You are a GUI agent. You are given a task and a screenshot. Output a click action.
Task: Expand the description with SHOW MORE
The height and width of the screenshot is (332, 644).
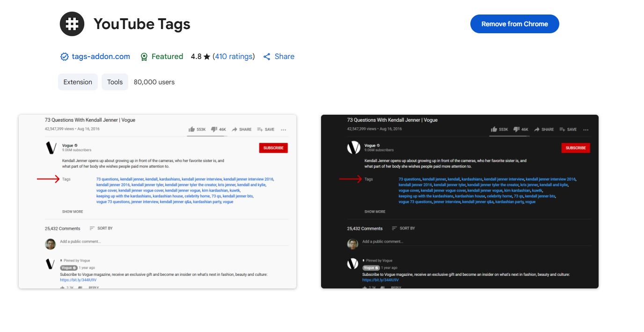pyautogui.click(x=72, y=212)
